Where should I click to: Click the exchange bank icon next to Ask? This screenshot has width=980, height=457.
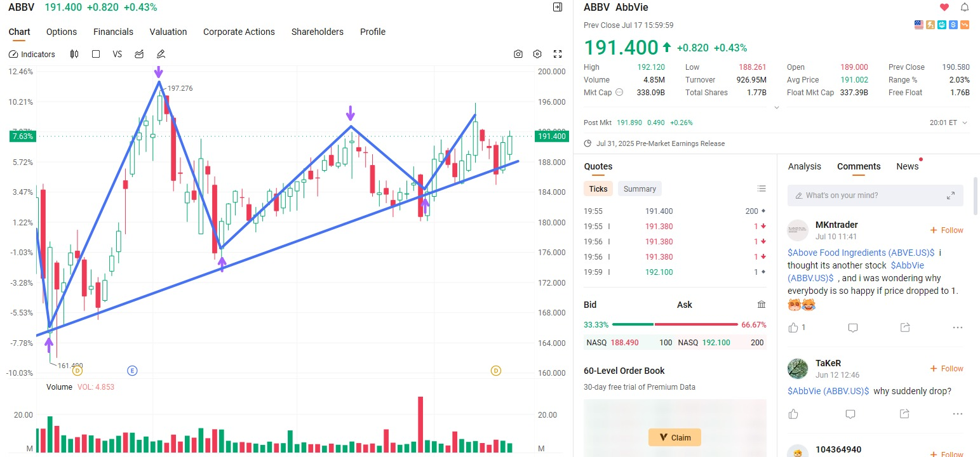tap(762, 305)
